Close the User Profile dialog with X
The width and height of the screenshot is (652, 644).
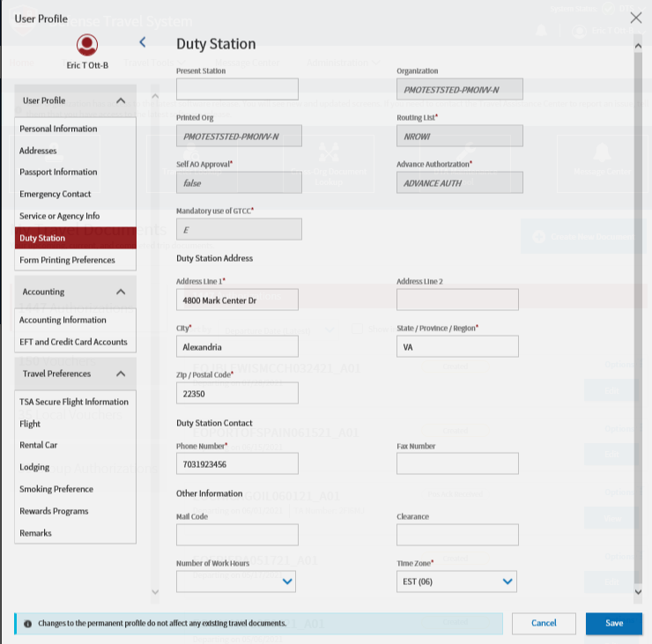tap(635, 17)
